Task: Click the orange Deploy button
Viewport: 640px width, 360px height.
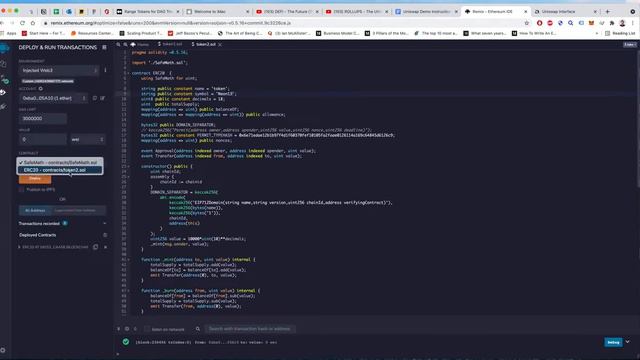Action: pyautogui.click(x=35, y=179)
